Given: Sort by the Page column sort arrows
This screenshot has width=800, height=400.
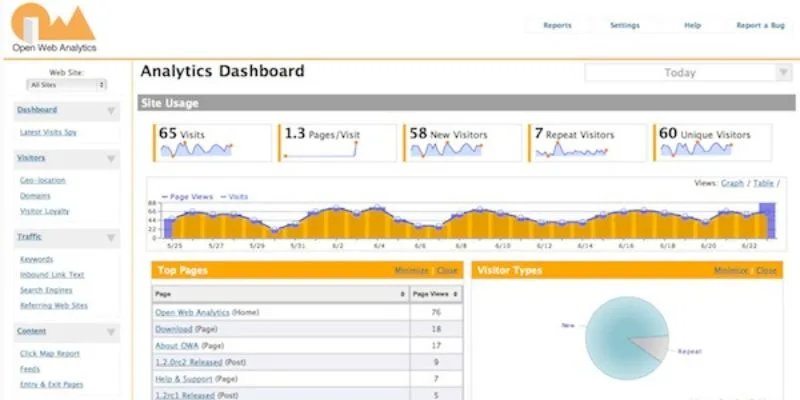Looking at the screenshot, I should coord(403,294).
